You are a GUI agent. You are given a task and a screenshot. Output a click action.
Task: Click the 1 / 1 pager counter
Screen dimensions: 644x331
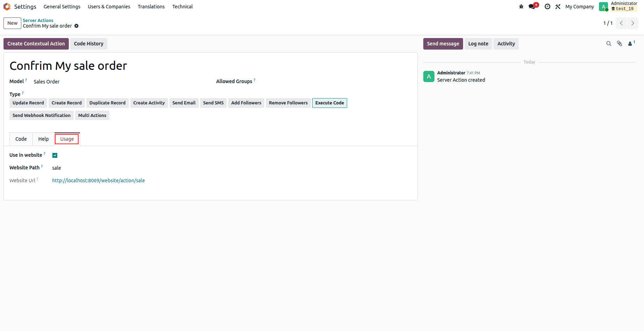click(x=608, y=23)
